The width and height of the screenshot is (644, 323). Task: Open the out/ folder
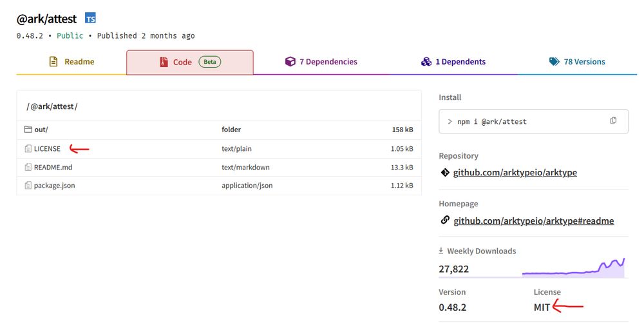[41, 130]
